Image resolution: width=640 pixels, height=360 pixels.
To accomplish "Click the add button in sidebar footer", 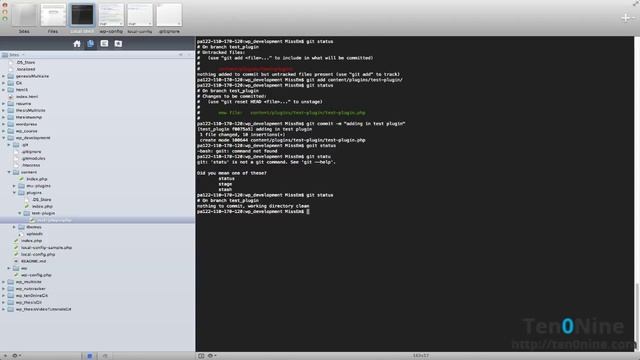I will pyautogui.click(x=5, y=356).
